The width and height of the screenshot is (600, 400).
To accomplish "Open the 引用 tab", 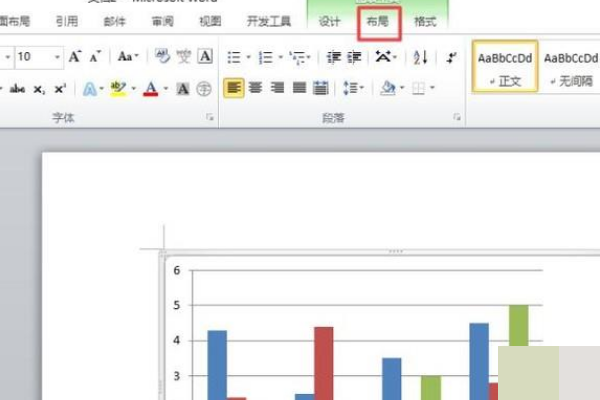I will pos(67,21).
